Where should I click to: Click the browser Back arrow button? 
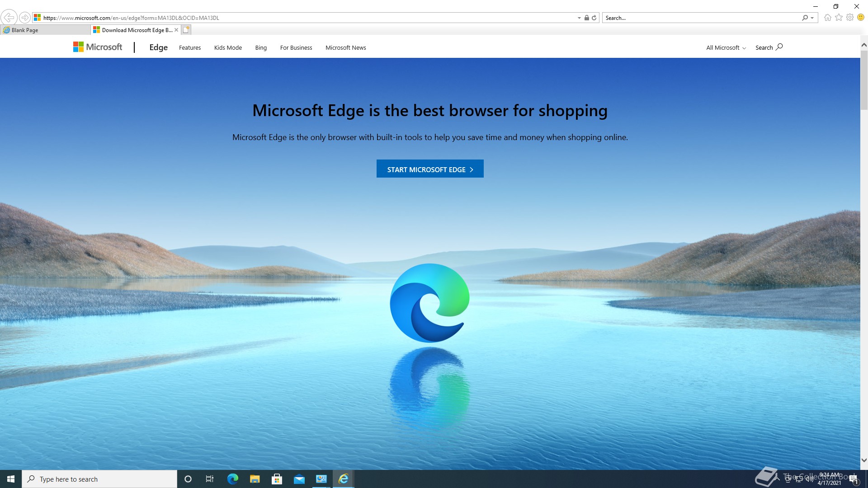(9, 18)
